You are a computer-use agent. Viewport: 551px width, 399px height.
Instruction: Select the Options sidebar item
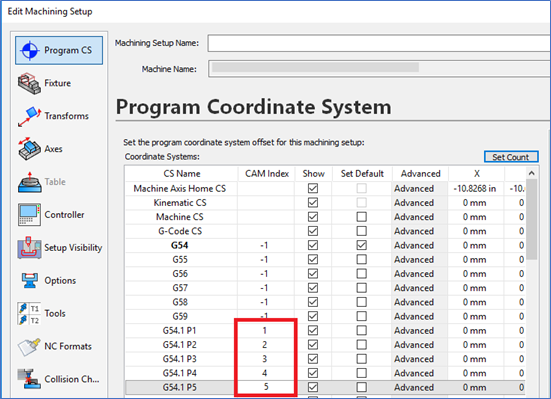click(59, 281)
